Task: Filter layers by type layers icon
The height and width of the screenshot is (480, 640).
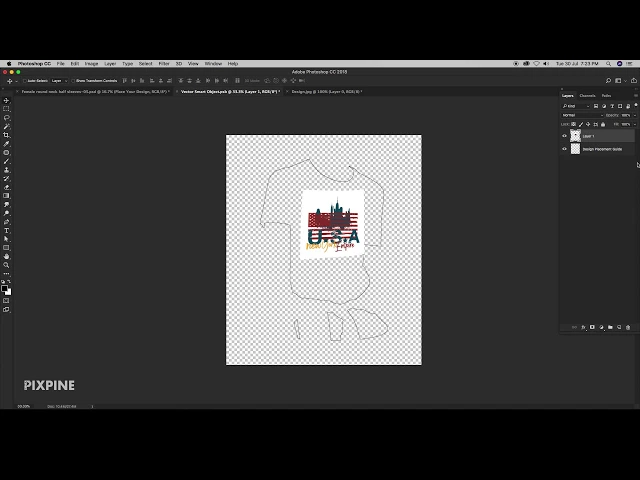Action: (x=612, y=106)
